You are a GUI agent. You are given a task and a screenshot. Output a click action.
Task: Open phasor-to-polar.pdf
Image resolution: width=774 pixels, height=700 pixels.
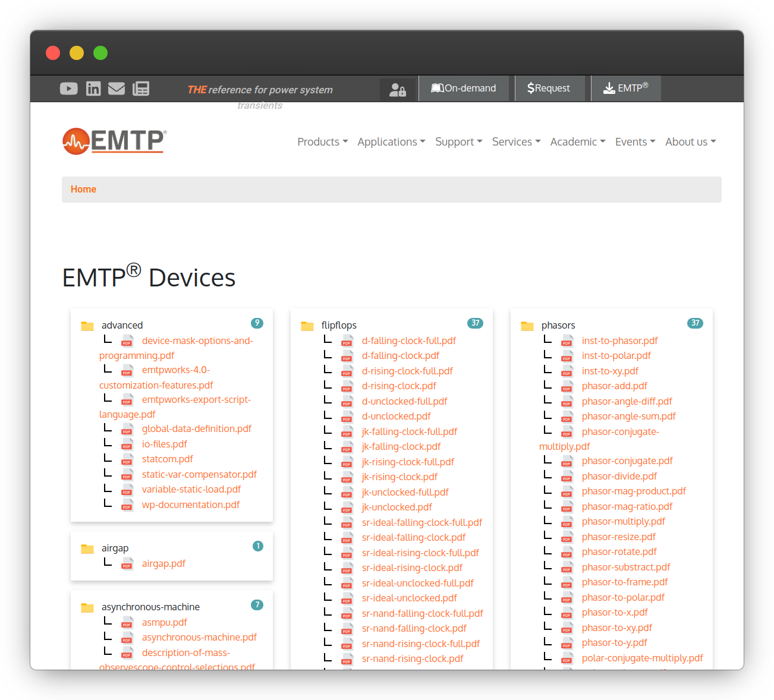(x=623, y=598)
